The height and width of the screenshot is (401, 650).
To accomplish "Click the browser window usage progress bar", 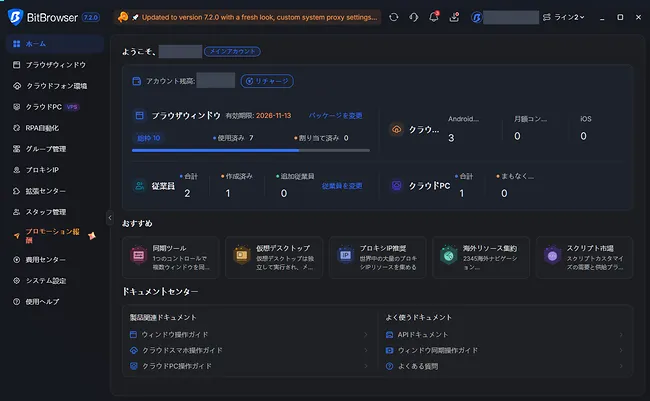I will coord(251,151).
